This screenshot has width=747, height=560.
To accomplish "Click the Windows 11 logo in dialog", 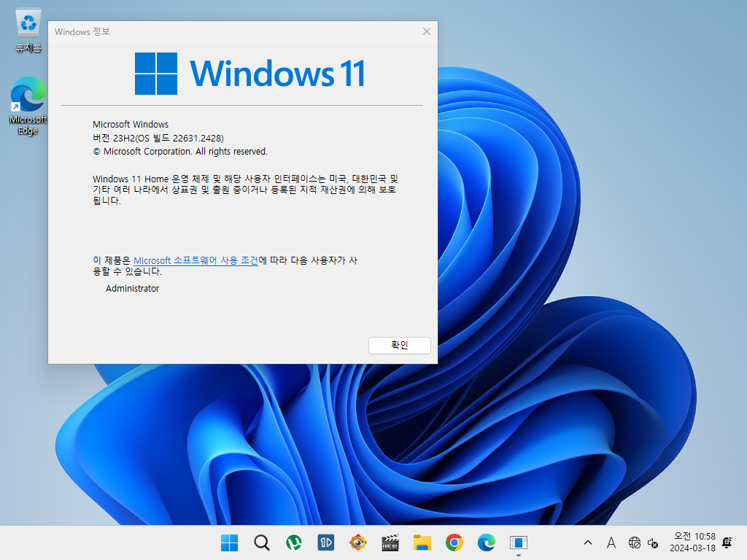I will click(x=250, y=74).
